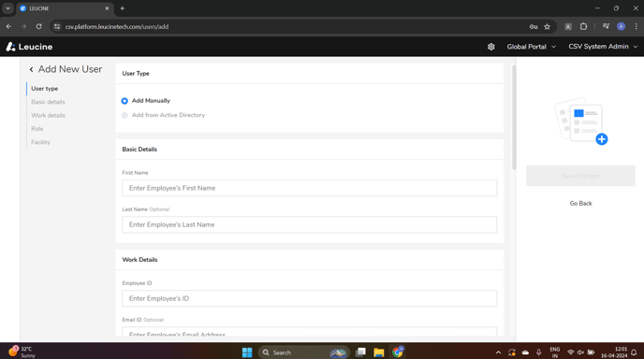Click the Leucine logo

(29, 47)
